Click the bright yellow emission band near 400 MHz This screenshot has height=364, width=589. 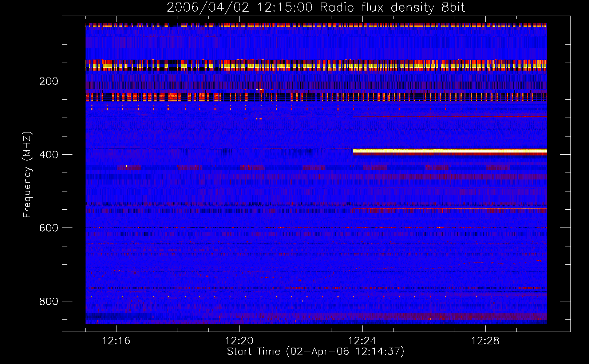coord(450,151)
